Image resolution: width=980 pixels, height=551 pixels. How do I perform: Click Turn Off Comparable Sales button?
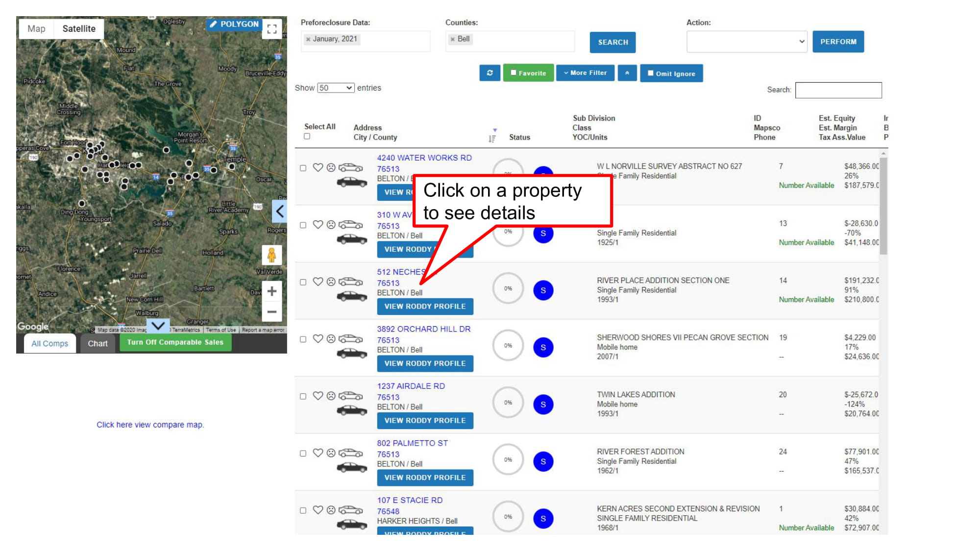click(175, 342)
